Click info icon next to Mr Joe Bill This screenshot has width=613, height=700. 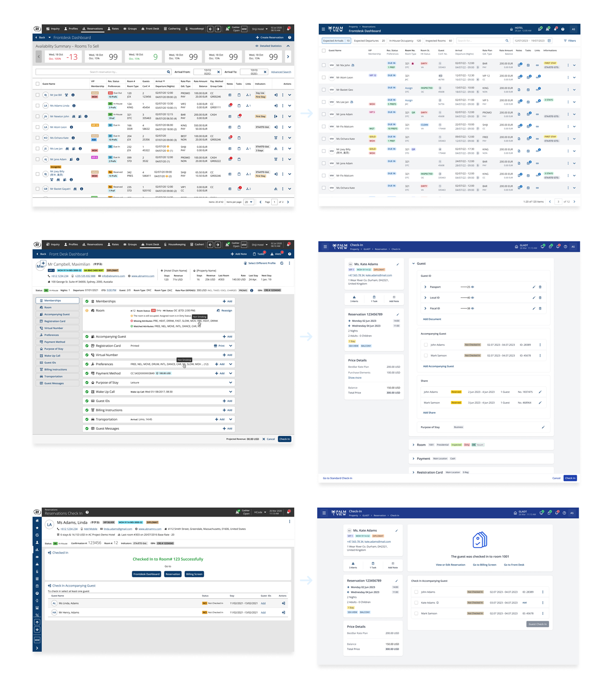[73, 95]
